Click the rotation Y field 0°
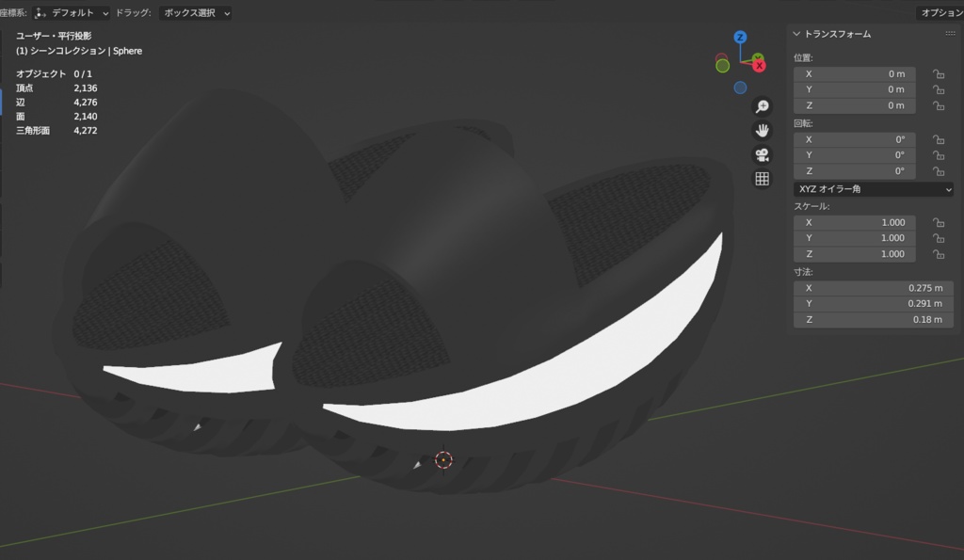 (855, 155)
